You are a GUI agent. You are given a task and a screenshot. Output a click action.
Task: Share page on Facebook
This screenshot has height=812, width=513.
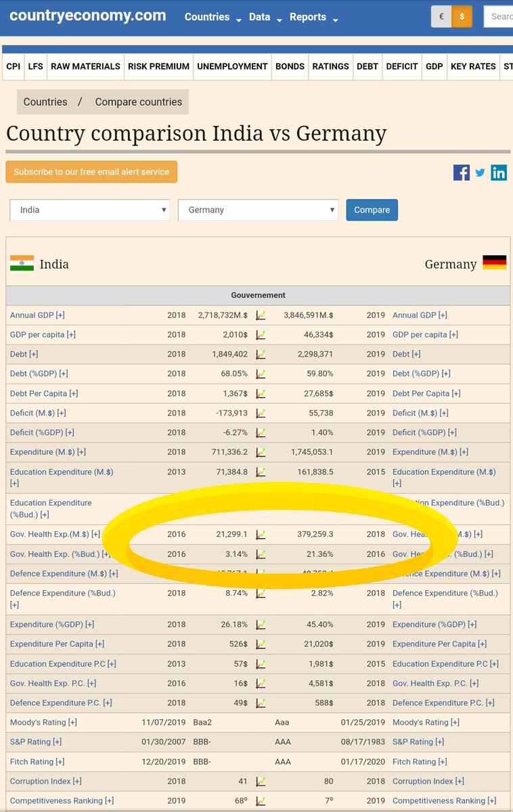(x=462, y=173)
